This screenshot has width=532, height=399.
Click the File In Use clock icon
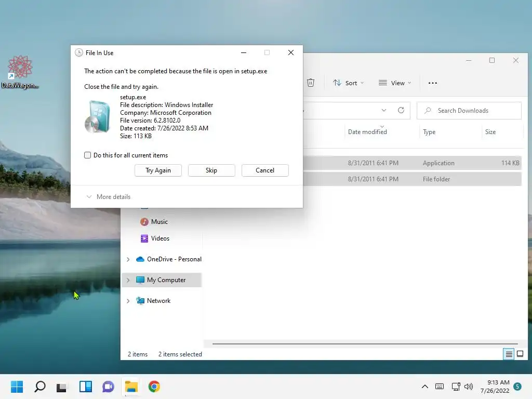[x=79, y=52]
